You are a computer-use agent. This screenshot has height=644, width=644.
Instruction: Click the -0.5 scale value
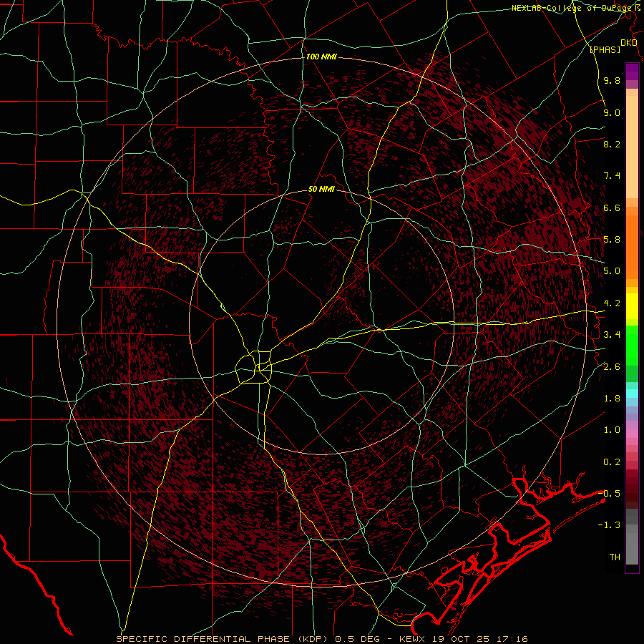click(x=609, y=494)
